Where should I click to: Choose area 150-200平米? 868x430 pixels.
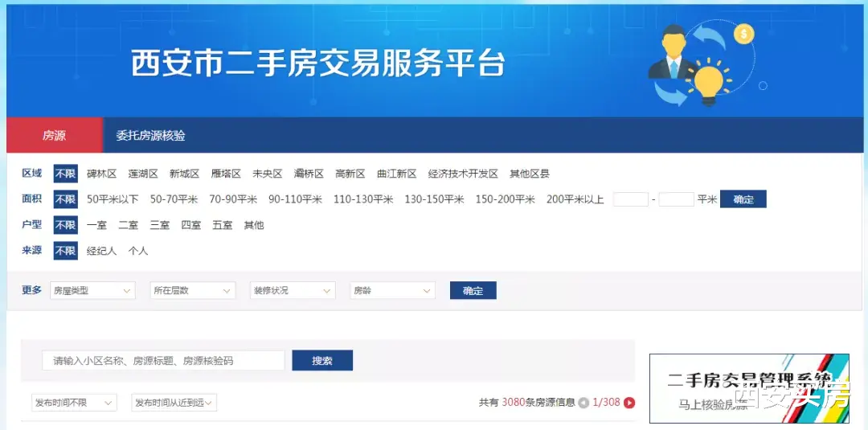[x=506, y=199]
